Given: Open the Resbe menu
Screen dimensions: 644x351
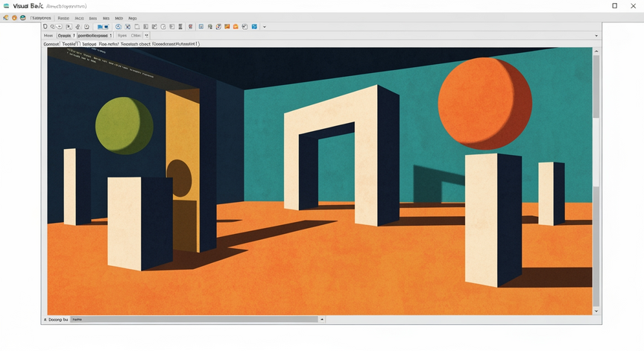Looking at the screenshot, I should (63, 18).
